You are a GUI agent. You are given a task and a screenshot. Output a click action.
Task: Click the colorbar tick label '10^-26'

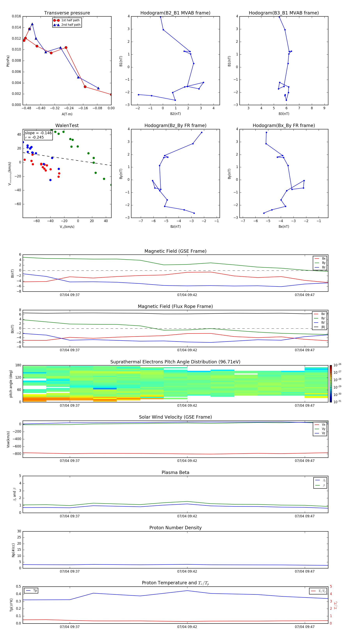point(337,365)
